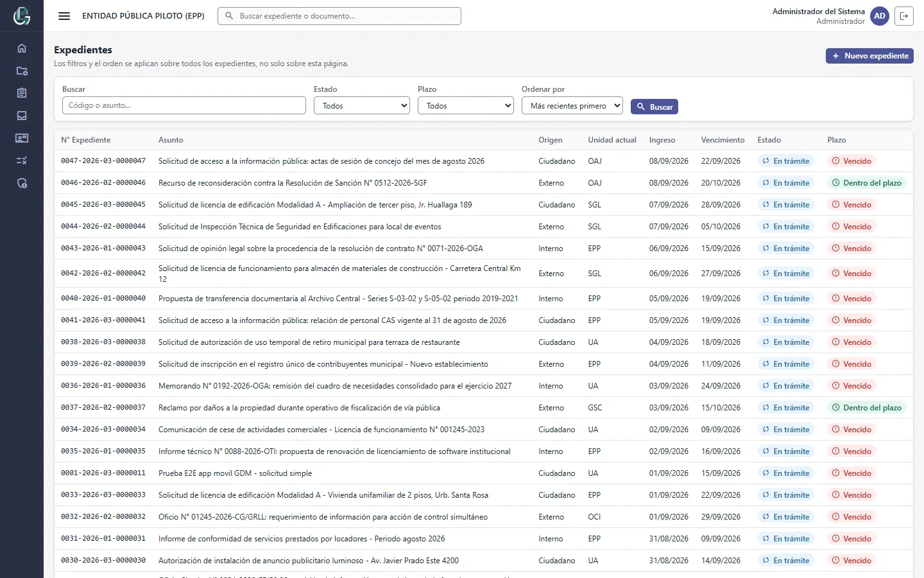The width and height of the screenshot is (924, 578).
Task: Open the Ordenar por dropdown
Action: coord(572,106)
